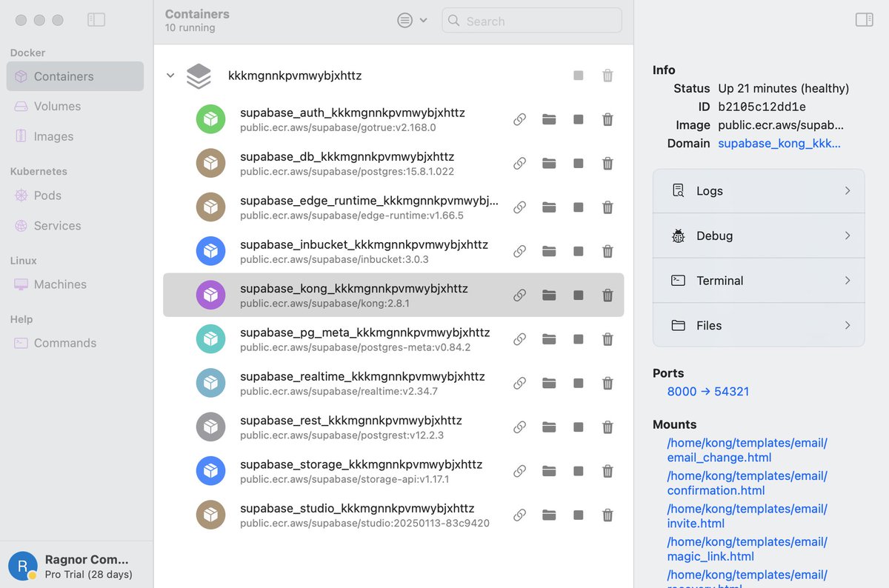Stop the supabase_auth container
Image resolution: width=889 pixels, height=588 pixels.
[x=579, y=119]
